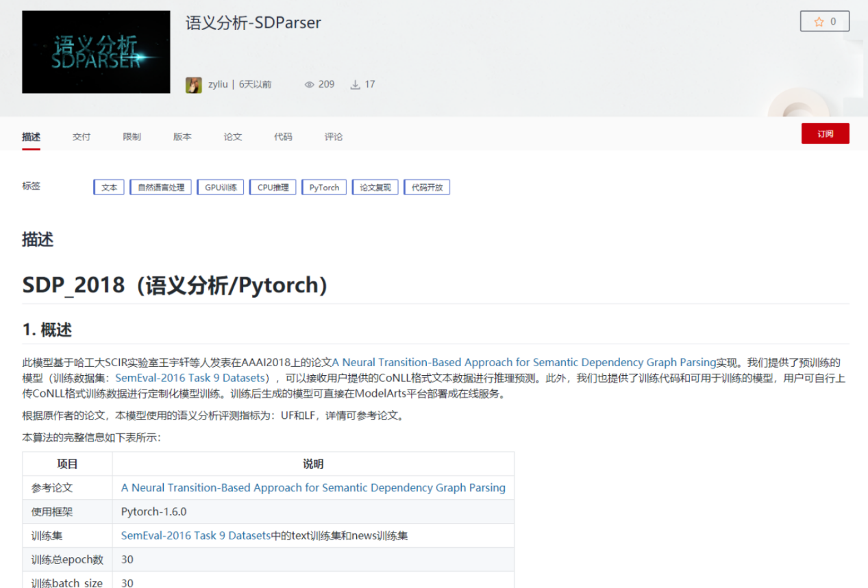Viewport: 868px width, 588px height.
Task: Click the CPU推理 tag
Action: coord(273,188)
